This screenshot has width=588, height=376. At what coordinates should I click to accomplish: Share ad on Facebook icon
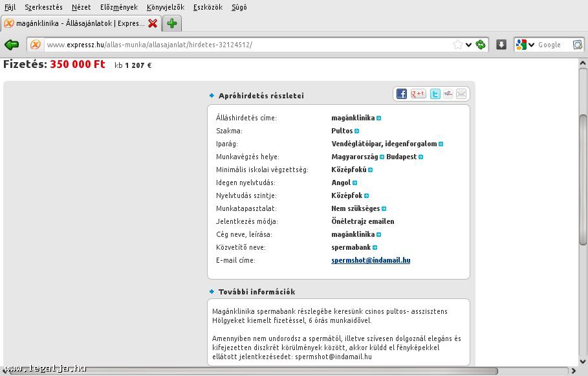[402, 94]
